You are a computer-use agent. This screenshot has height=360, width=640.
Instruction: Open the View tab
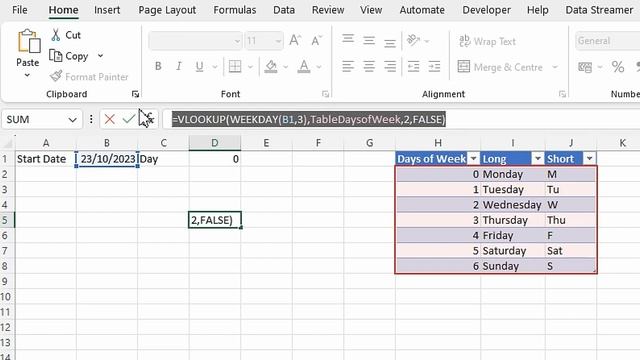(x=371, y=10)
